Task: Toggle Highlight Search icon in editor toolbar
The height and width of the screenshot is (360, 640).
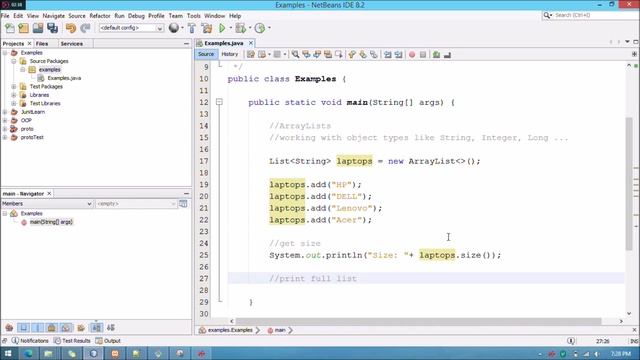Action: (328, 54)
